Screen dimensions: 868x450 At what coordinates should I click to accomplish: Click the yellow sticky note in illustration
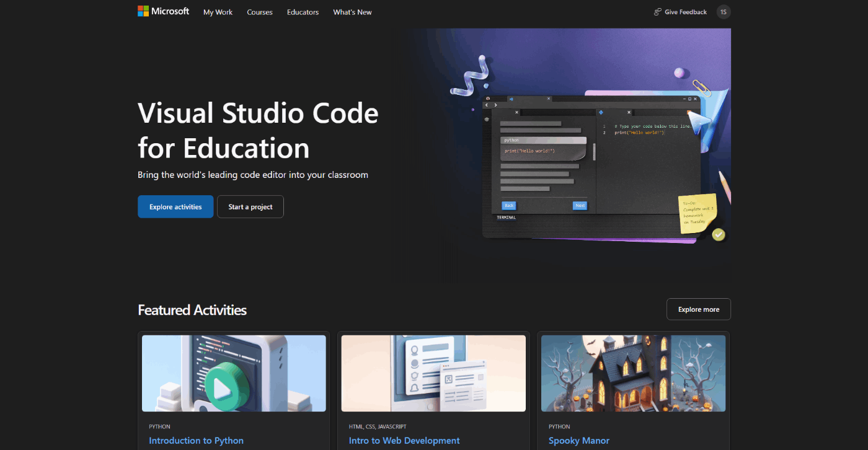pyautogui.click(x=697, y=214)
